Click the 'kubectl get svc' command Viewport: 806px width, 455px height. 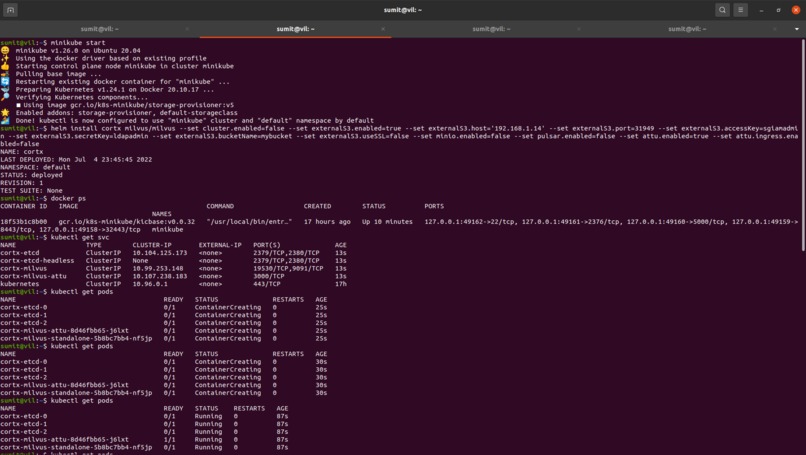tap(80, 238)
